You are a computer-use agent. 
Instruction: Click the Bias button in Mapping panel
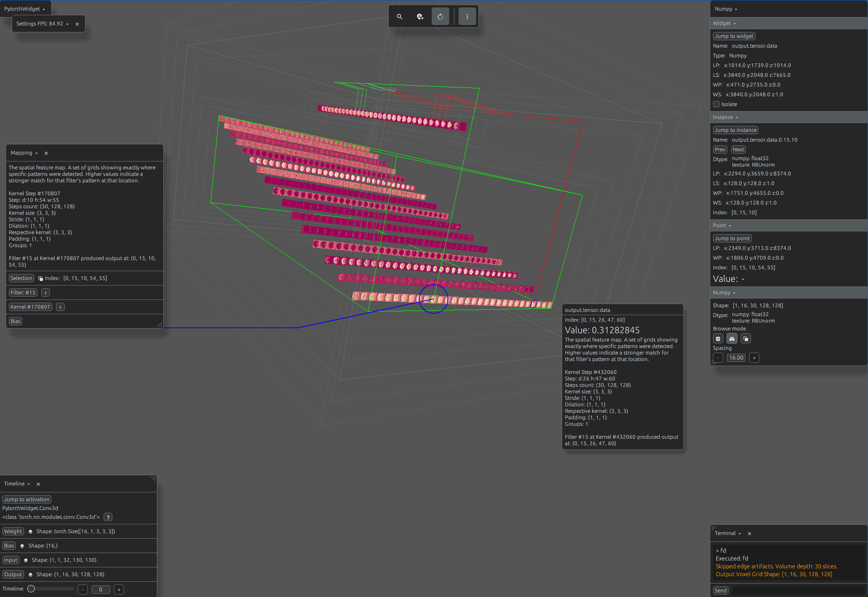click(15, 322)
